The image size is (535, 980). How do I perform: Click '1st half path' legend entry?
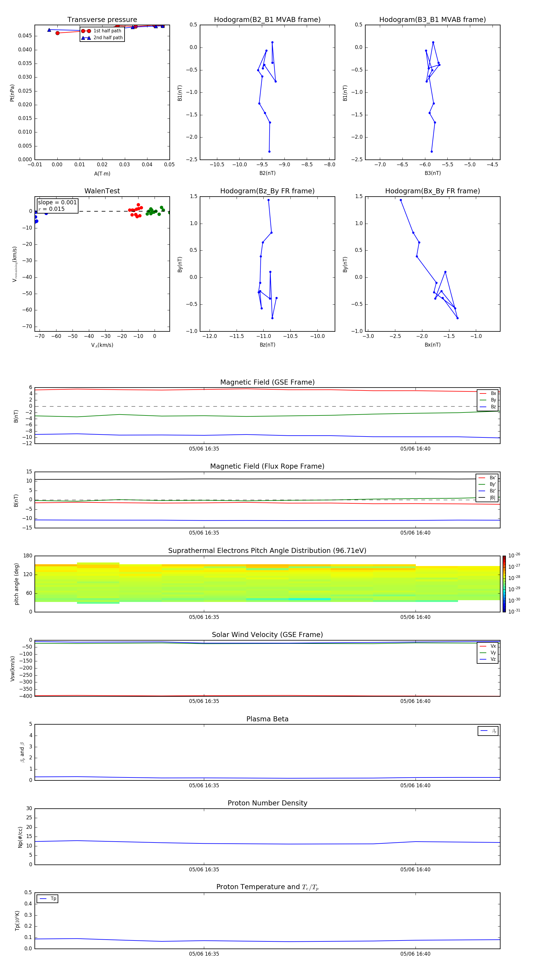pyautogui.click(x=101, y=31)
